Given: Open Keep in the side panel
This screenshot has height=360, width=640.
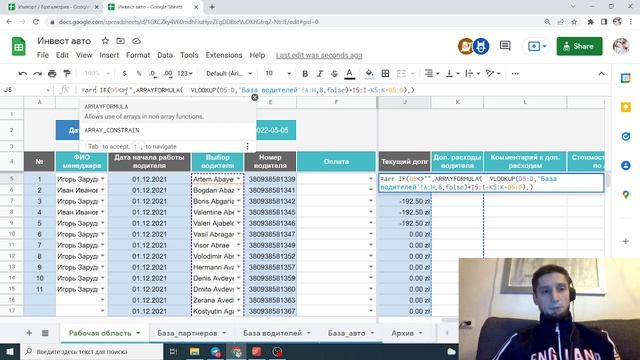Looking at the screenshot, I should point(626,107).
